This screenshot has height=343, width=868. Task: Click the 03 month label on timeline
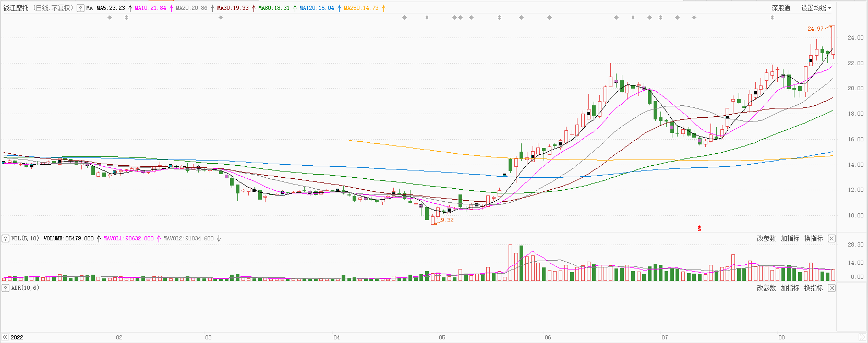[208, 337]
